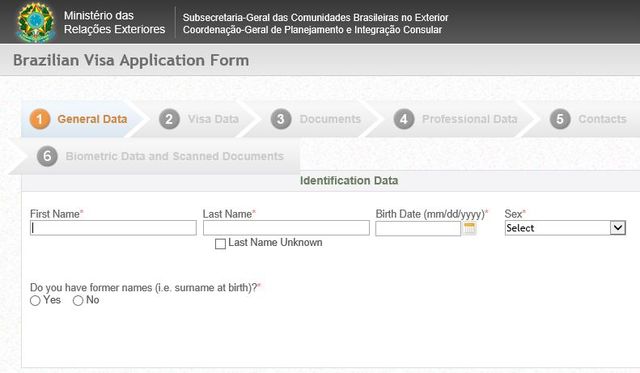The width and height of the screenshot is (640, 373).
Task: Click the step 3 number circle
Action: point(281,119)
